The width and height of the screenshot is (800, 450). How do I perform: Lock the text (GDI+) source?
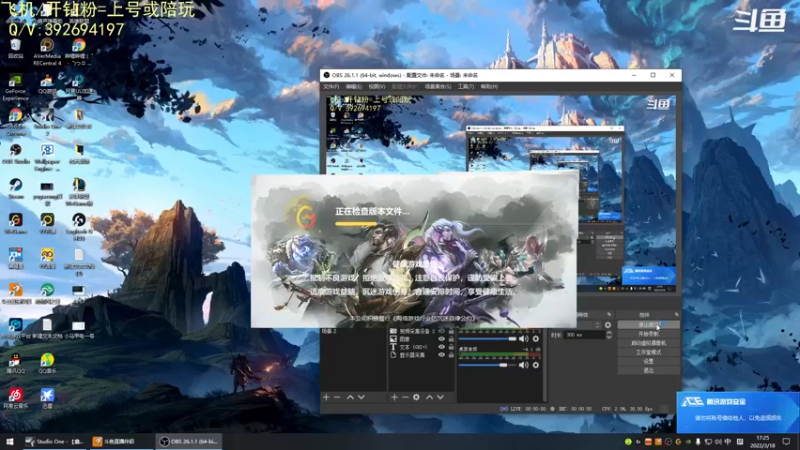tap(451, 347)
